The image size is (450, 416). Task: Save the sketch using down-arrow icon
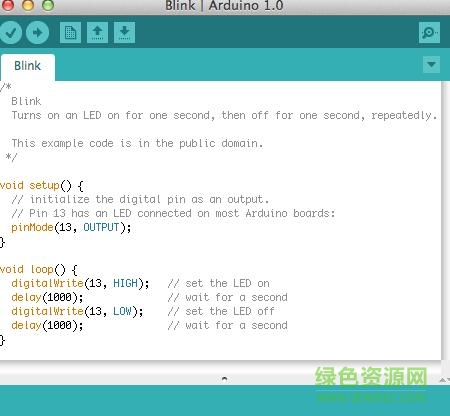click(124, 32)
